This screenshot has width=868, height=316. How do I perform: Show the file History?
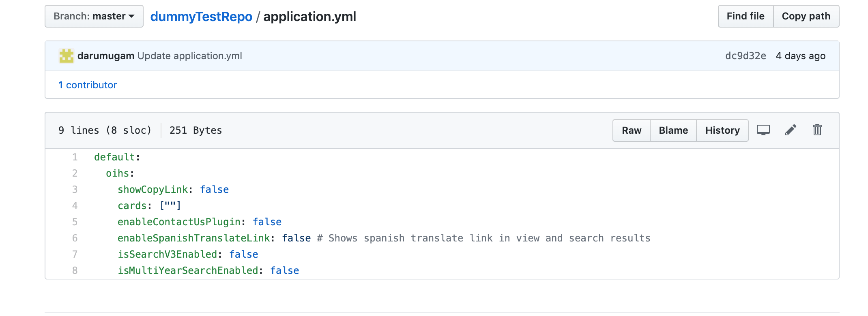click(722, 130)
